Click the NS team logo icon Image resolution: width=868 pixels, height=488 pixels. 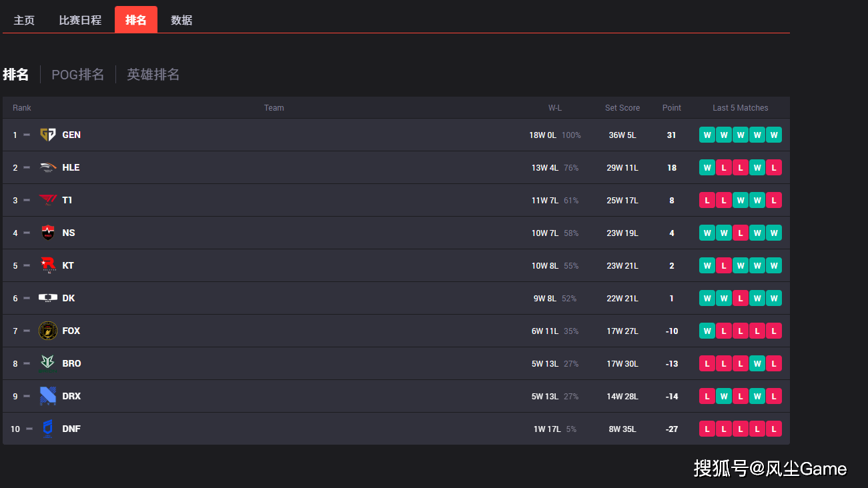(47, 233)
